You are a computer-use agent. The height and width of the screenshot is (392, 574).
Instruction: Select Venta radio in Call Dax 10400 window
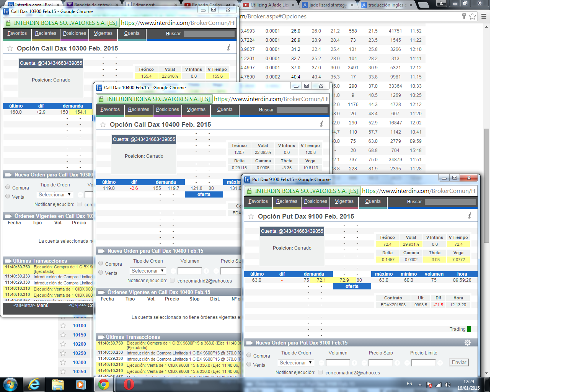pos(101,273)
